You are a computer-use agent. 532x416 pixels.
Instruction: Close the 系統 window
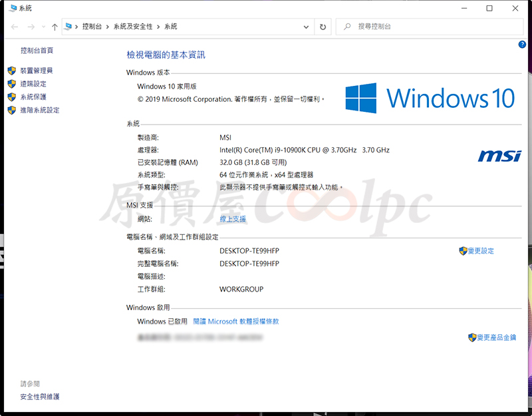[515, 8]
